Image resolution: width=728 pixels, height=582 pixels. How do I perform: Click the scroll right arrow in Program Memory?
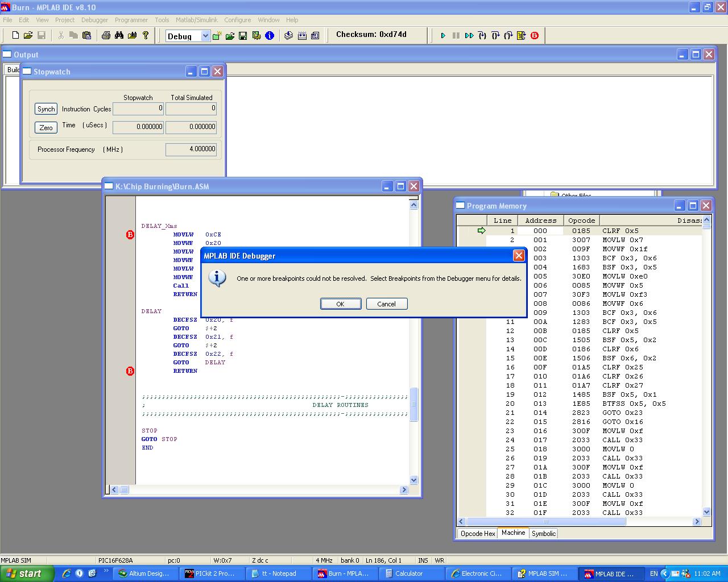coord(697,521)
